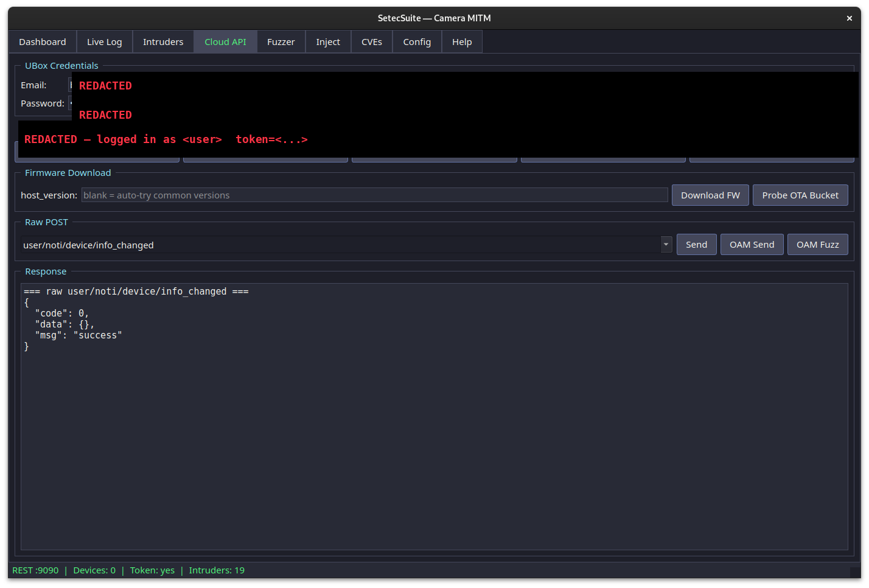Open the CVEs tab
869x588 pixels.
tap(371, 41)
